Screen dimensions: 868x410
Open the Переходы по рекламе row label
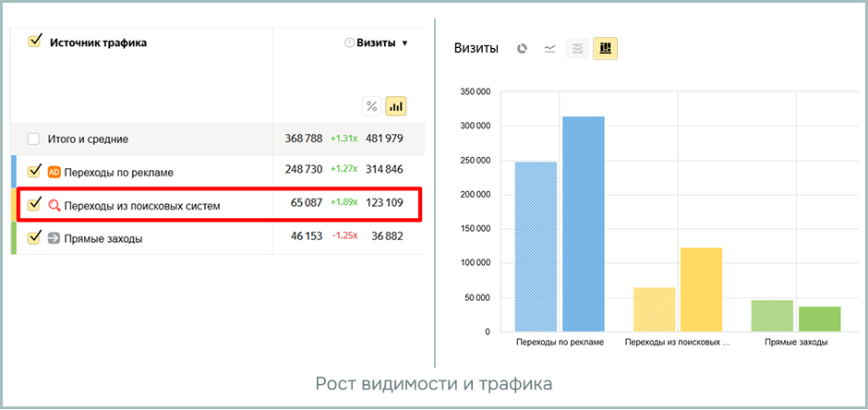[x=118, y=172]
